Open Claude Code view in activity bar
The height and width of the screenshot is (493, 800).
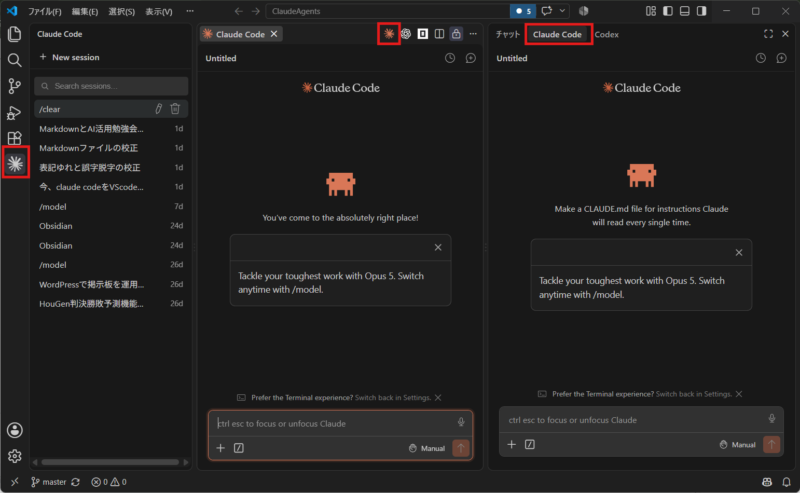pyautogui.click(x=15, y=163)
